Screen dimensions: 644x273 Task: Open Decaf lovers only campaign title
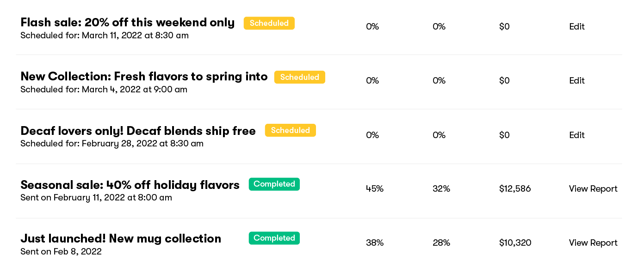(x=138, y=131)
